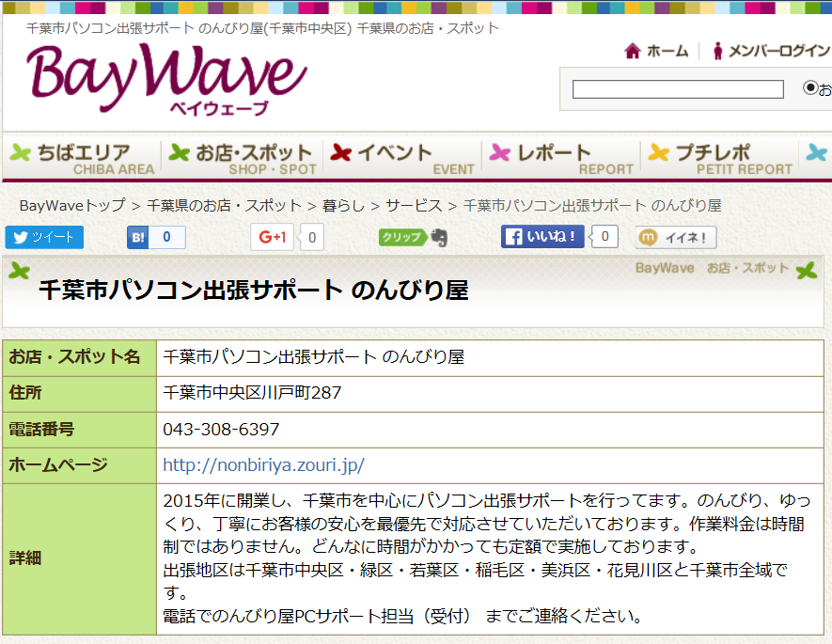Open the ホーム link

(x=667, y=51)
